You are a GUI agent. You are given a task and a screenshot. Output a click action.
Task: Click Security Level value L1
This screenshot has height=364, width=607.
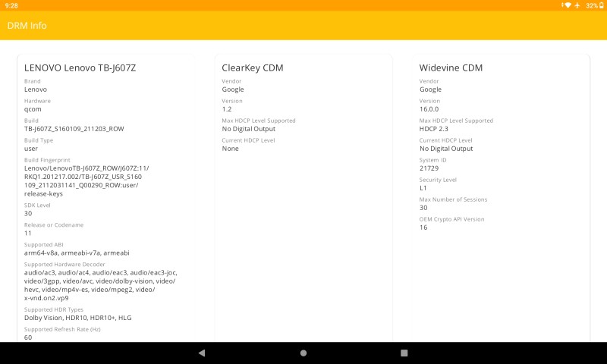(x=423, y=188)
